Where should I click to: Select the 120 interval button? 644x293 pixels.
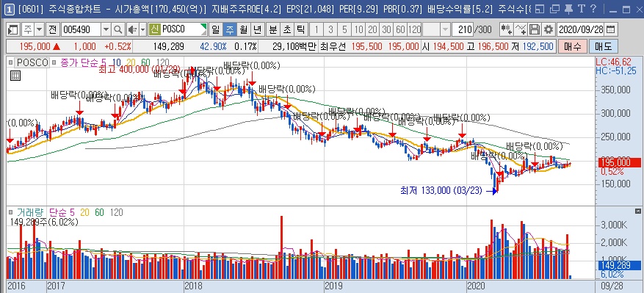click(x=414, y=29)
